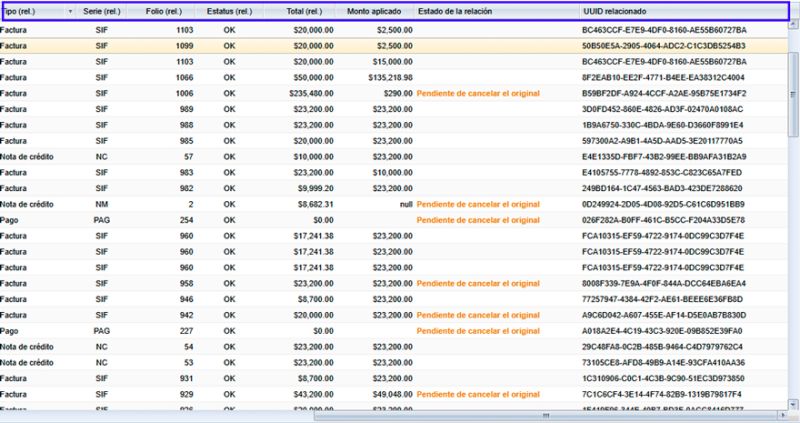Viewport: 800px width, 423px height.
Task: Click the Total (rel.) column header
Action: coord(304,11)
